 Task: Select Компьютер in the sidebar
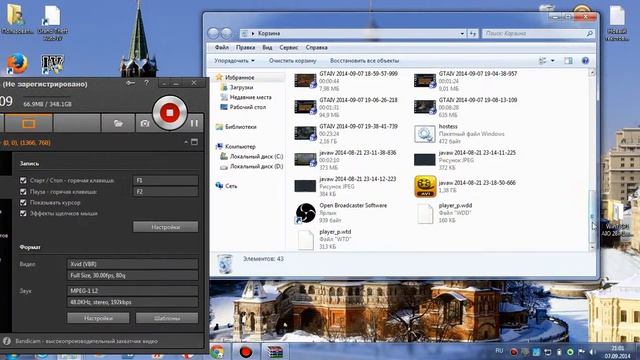pos(240,146)
